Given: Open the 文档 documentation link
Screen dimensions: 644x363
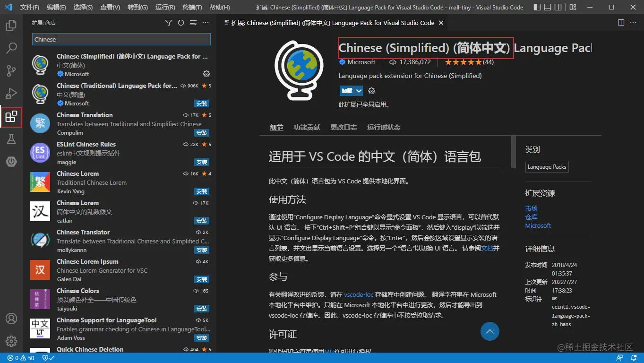Looking at the screenshot, I should [x=487, y=248].
